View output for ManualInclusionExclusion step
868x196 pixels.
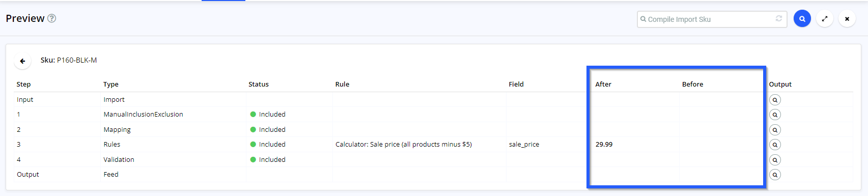pyautogui.click(x=775, y=115)
